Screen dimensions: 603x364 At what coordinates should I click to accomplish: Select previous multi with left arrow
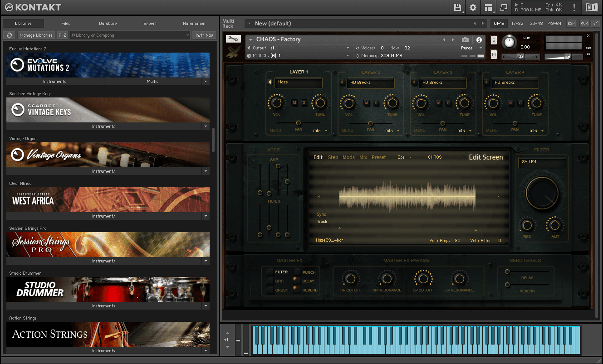[475, 23]
